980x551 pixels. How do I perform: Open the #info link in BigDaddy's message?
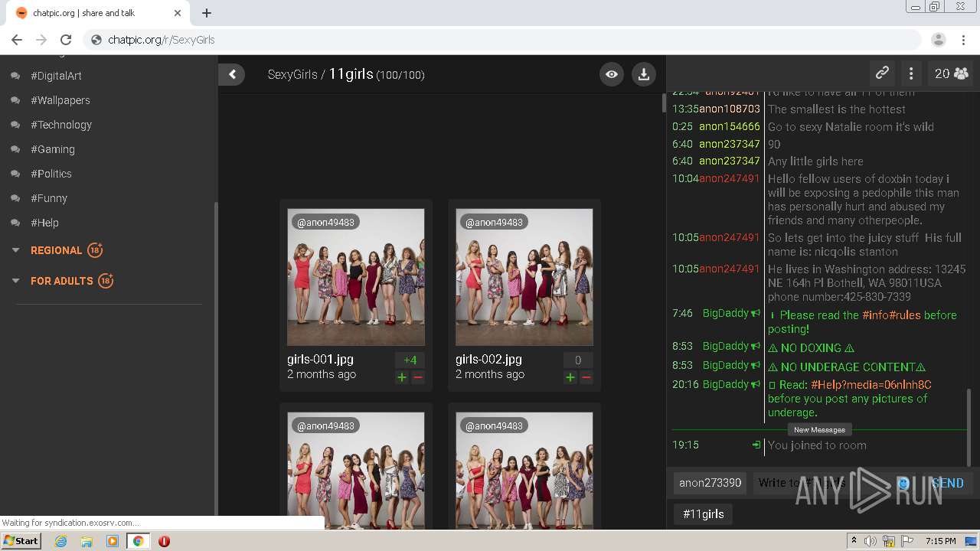coord(875,315)
